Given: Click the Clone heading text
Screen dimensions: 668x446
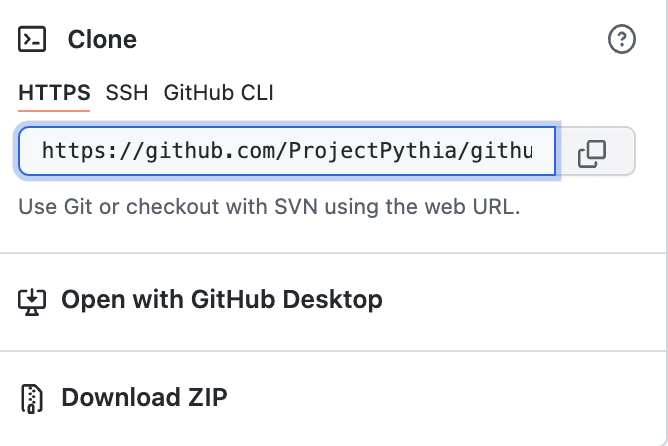Looking at the screenshot, I should coord(102,40).
